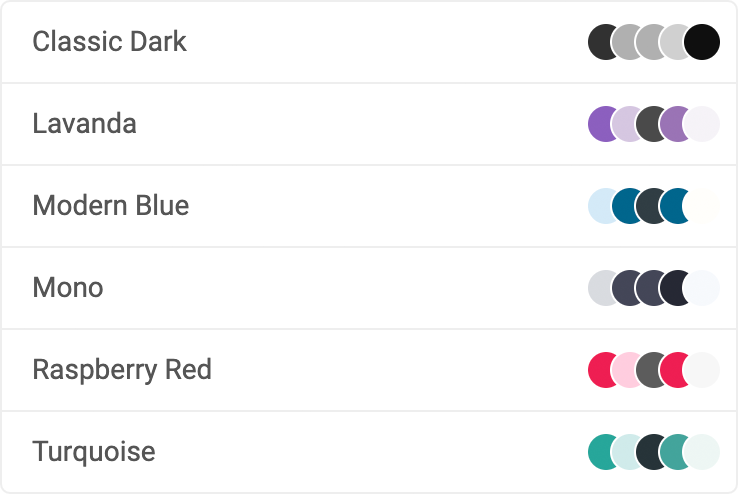Click the light gray first swatch in Mono
This screenshot has width=738, height=494.
(x=600, y=288)
